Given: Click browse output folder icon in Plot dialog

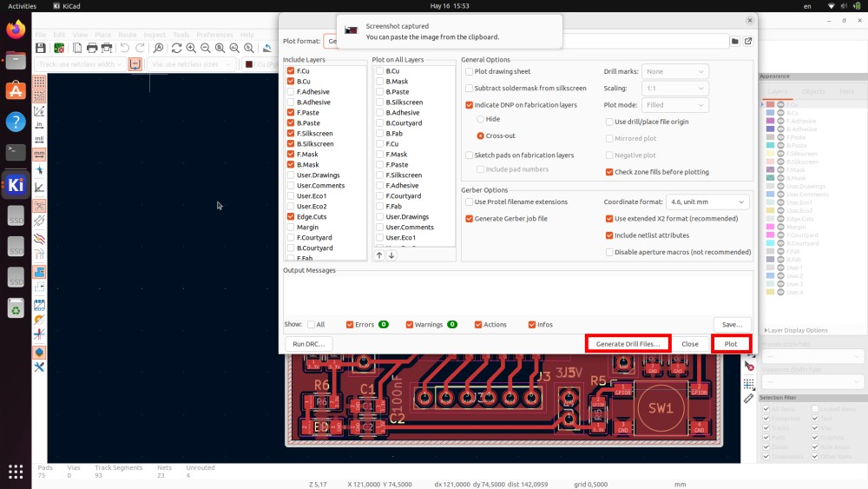Looking at the screenshot, I should tap(734, 41).
